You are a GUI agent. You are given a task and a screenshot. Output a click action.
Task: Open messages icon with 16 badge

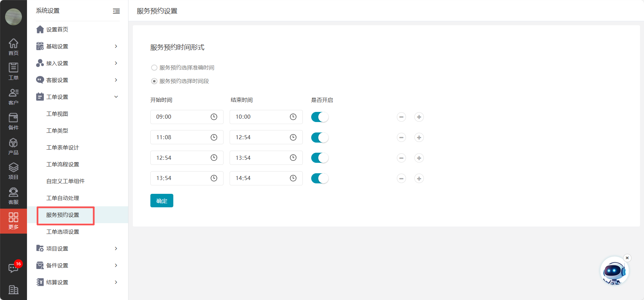point(13,268)
